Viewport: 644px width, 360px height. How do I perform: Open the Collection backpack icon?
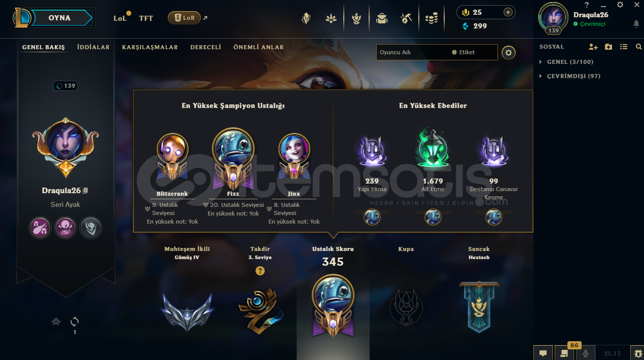tap(381, 19)
